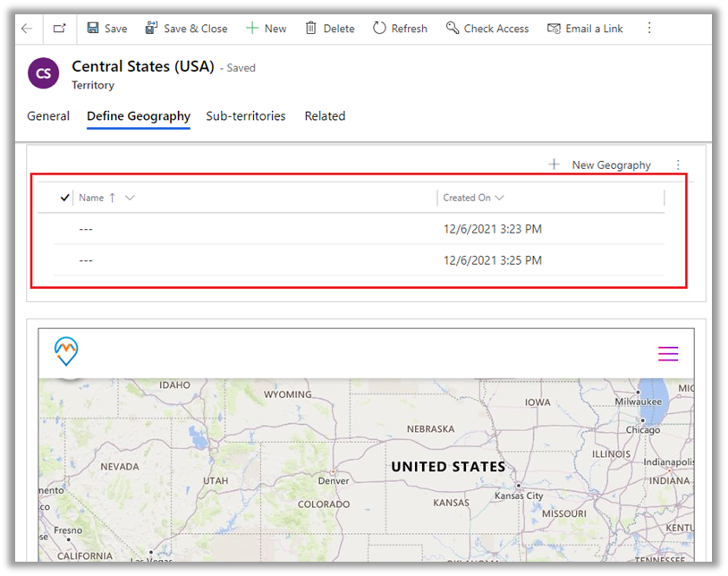Expand the Name column dropdown
Screen dimensions: 728x576
click(130, 198)
